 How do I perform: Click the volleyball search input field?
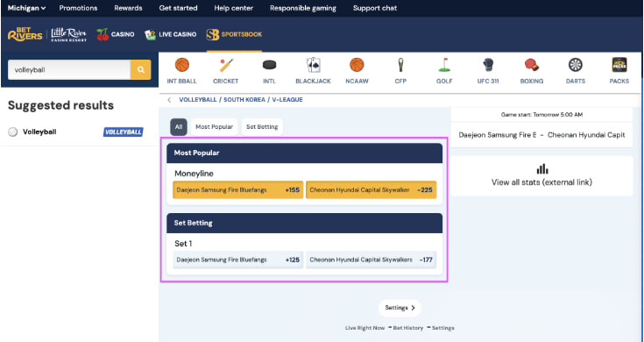69,70
